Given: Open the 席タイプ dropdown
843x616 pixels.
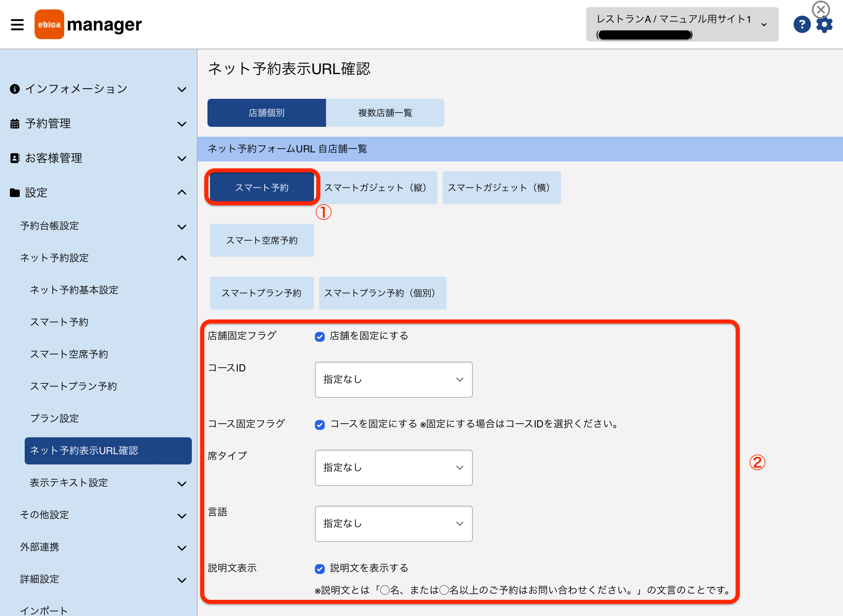Looking at the screenshot, I should tap(394, 468).
